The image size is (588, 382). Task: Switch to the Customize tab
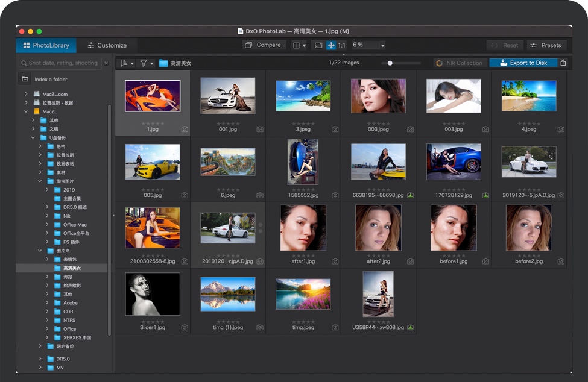click(108, 45)
